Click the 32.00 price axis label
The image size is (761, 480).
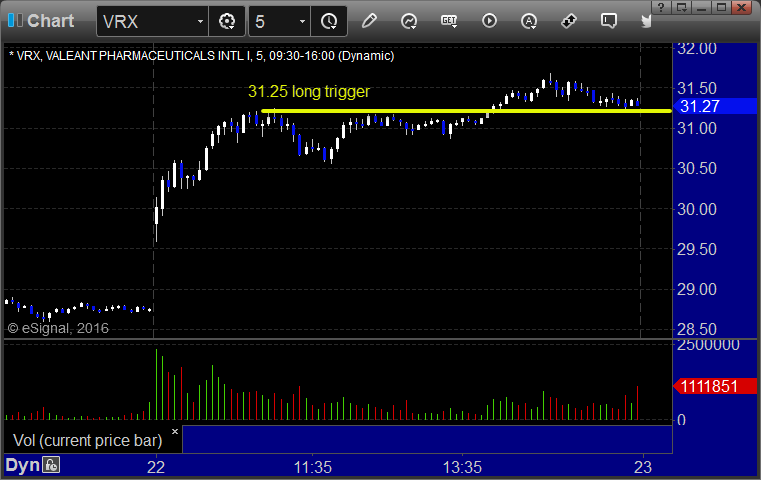(x=696, y=49)
